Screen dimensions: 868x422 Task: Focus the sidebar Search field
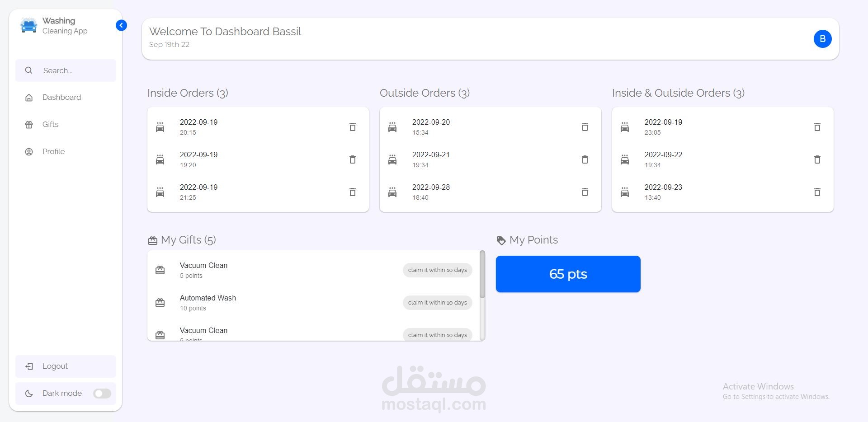tap(66, 70)
